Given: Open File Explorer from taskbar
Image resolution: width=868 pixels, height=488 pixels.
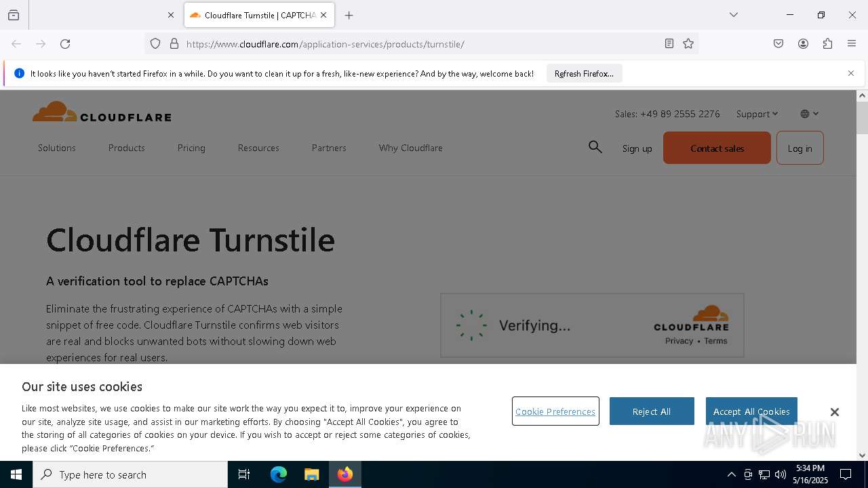Looking at the screenshot, I should pos(311,474).
